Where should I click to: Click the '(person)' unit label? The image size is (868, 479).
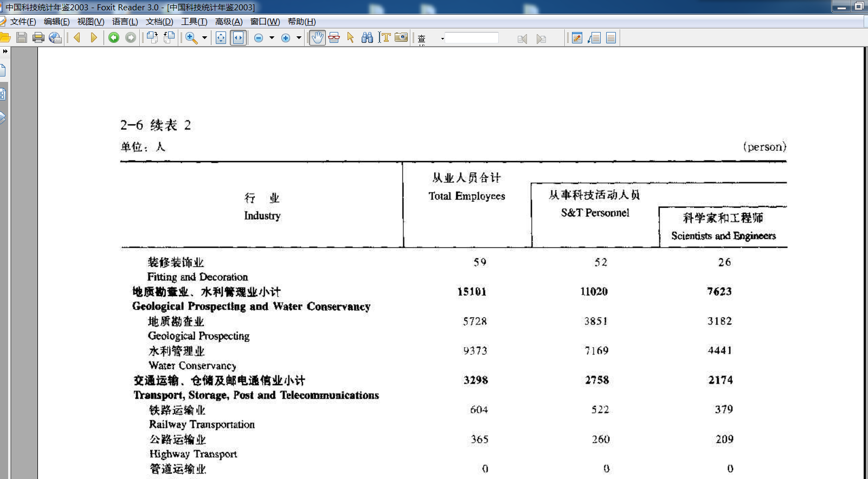pos(764,146)
